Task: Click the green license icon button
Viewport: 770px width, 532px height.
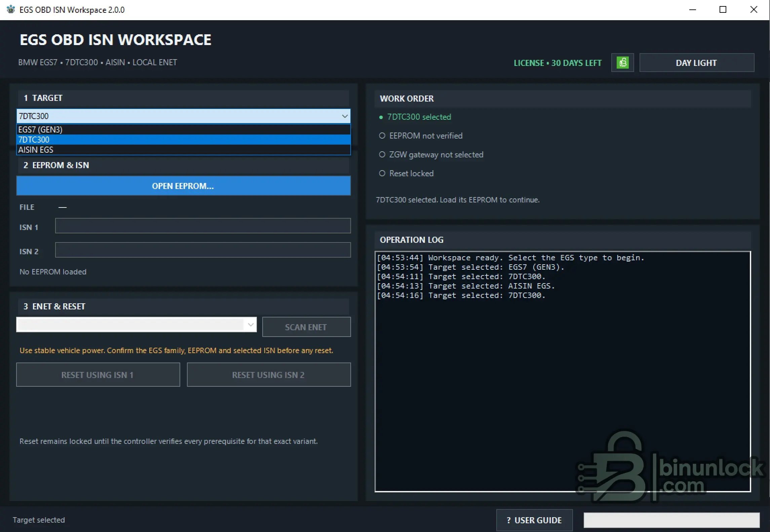Action: click(x=622, y=63)
